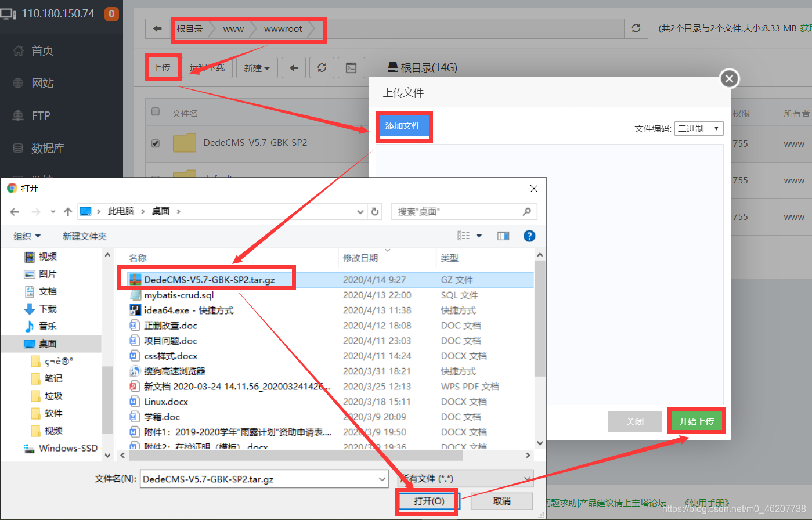Open the terminal icon in the file toolbar
Image resolution: width=812 pixels, height=520 pixels.
351,68
